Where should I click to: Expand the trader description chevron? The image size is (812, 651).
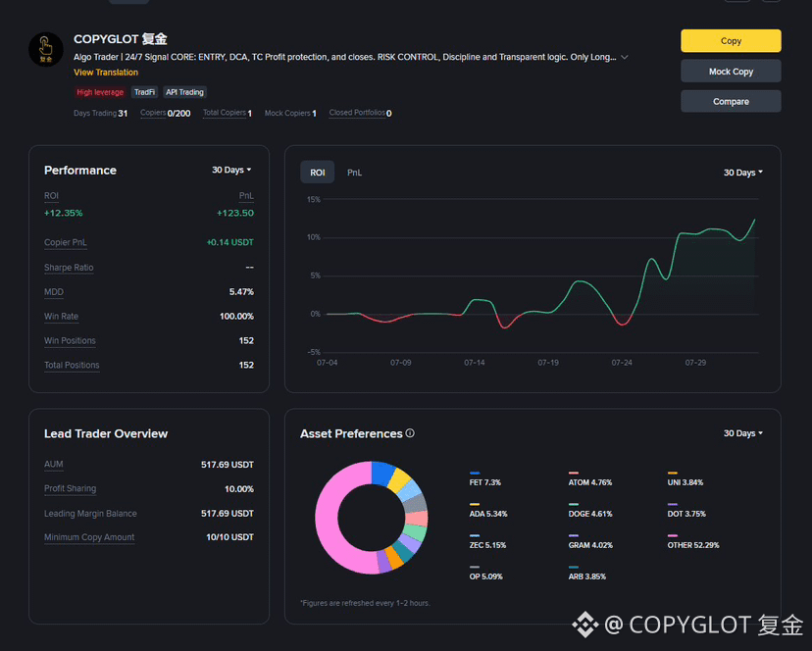coord(625,58)
